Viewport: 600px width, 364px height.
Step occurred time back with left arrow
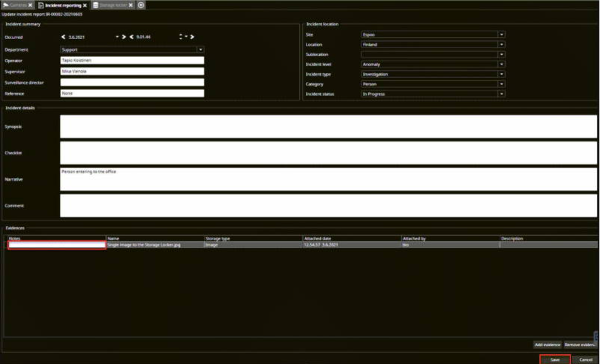coord(131,37)
